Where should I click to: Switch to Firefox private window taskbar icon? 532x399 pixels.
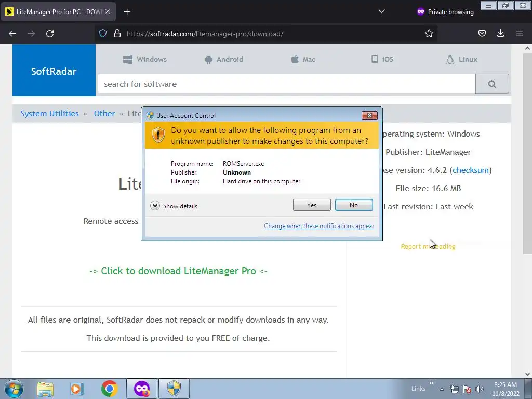coord(142,389)
